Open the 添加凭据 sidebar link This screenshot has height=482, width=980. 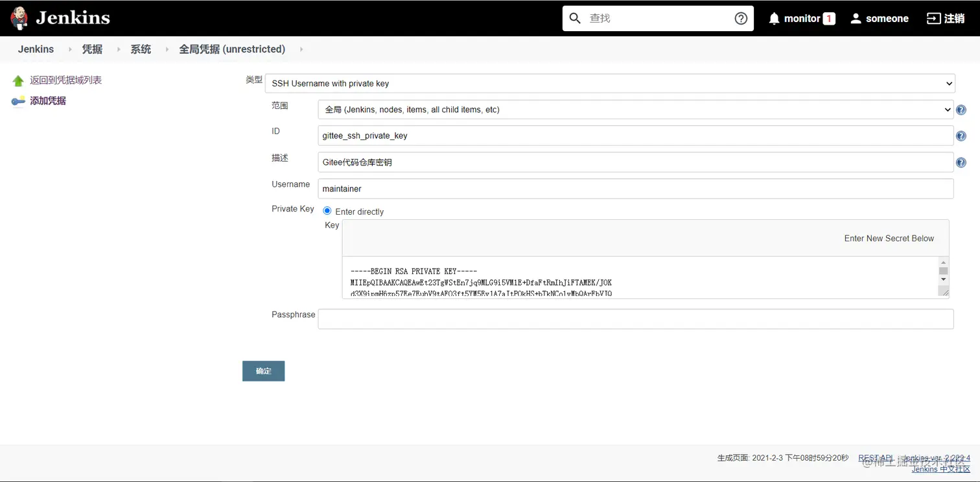[48, 101]
